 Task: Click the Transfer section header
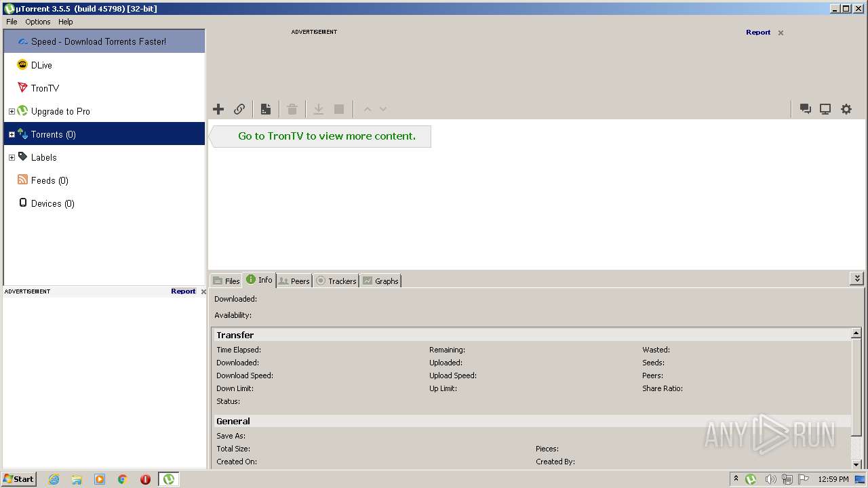[x=532, y=335]
